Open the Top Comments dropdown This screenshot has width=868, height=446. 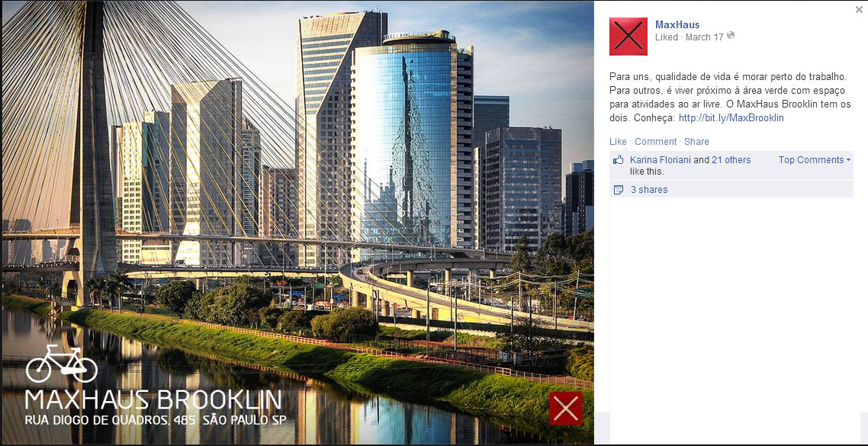click(x=815, y=160)
